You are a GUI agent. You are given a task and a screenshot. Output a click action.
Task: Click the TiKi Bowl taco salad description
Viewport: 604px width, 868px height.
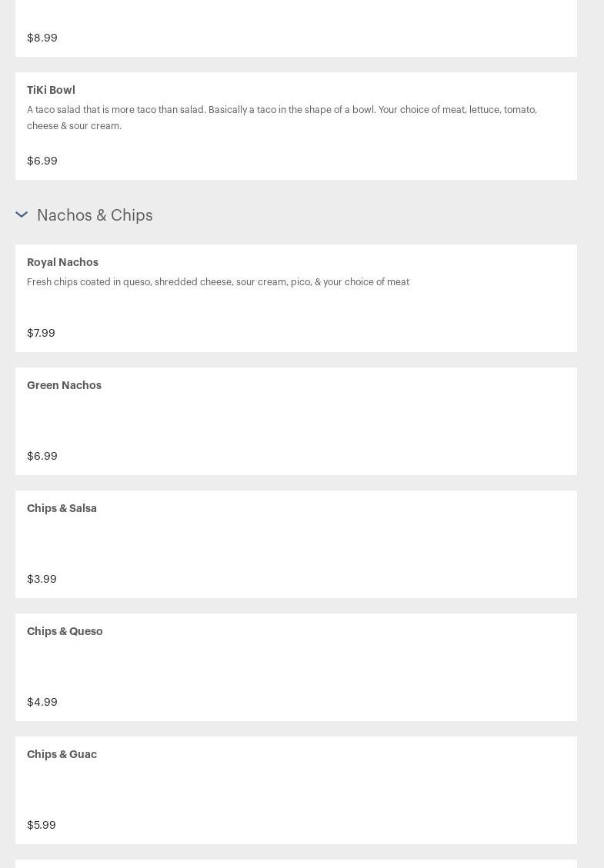[282, 118]
